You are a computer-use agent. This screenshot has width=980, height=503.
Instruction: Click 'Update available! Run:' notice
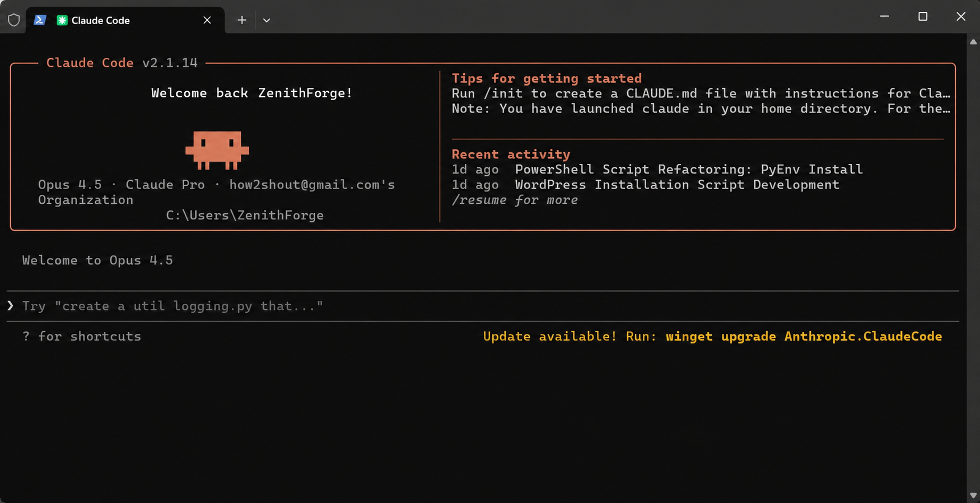pyautogui.click(x=570, y=336)
